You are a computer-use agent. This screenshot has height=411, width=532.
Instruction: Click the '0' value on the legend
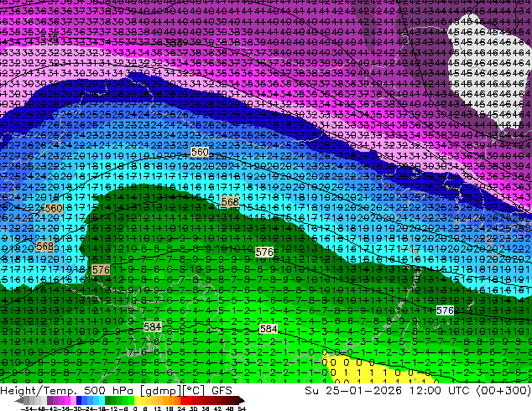point(135,408)
